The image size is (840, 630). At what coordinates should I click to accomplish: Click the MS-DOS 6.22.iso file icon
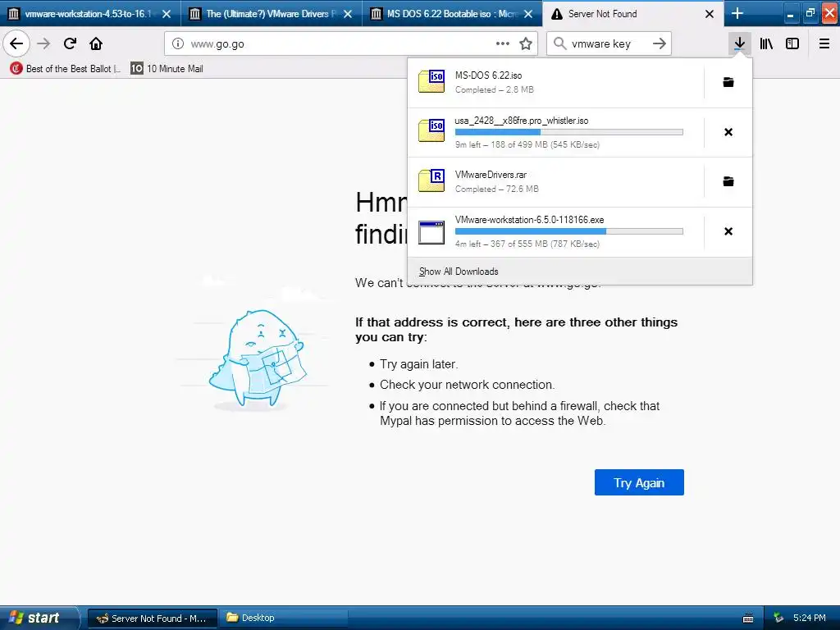[x=431, y=81]
